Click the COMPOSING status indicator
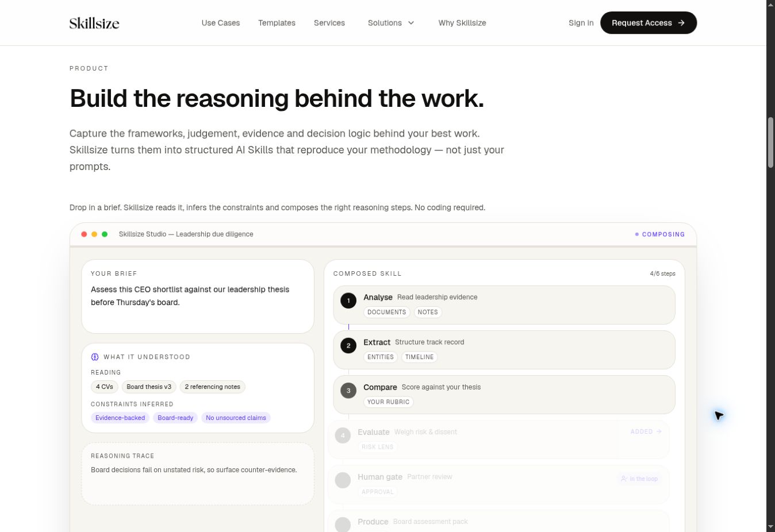Image resolution: width=775 pixels, height=532 pixels. coord(660,234)
